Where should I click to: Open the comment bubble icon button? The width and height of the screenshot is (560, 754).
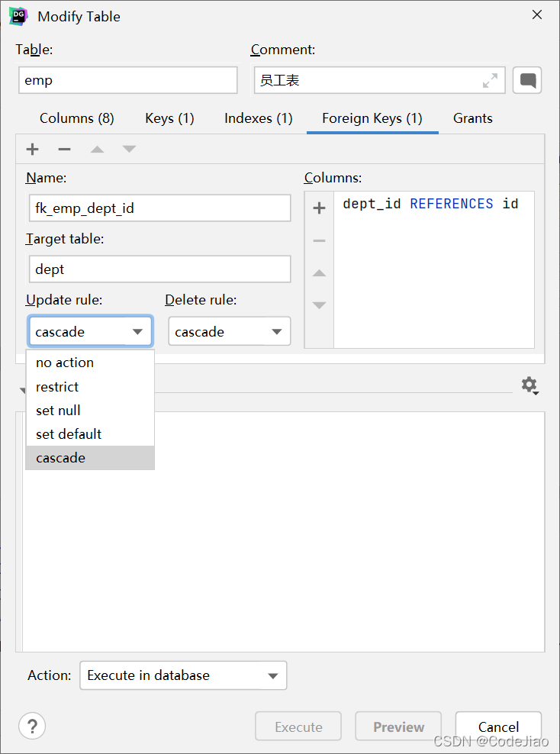[527, 80]
